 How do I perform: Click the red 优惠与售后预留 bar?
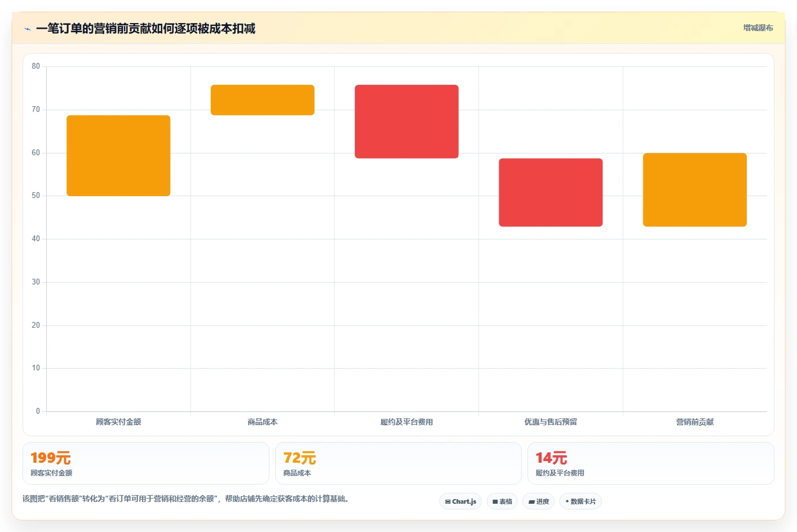coord(551,193)
